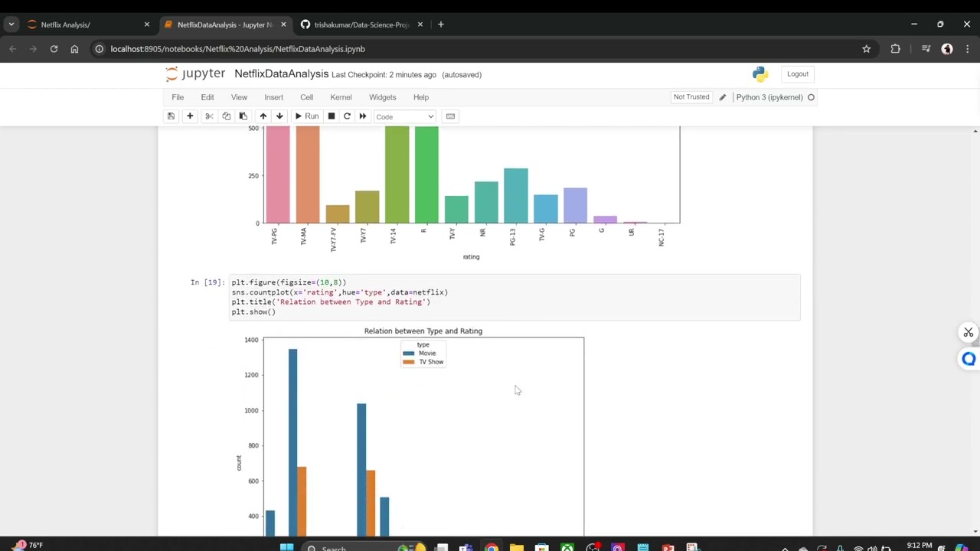Open the File menu

[x=178, y=97]
